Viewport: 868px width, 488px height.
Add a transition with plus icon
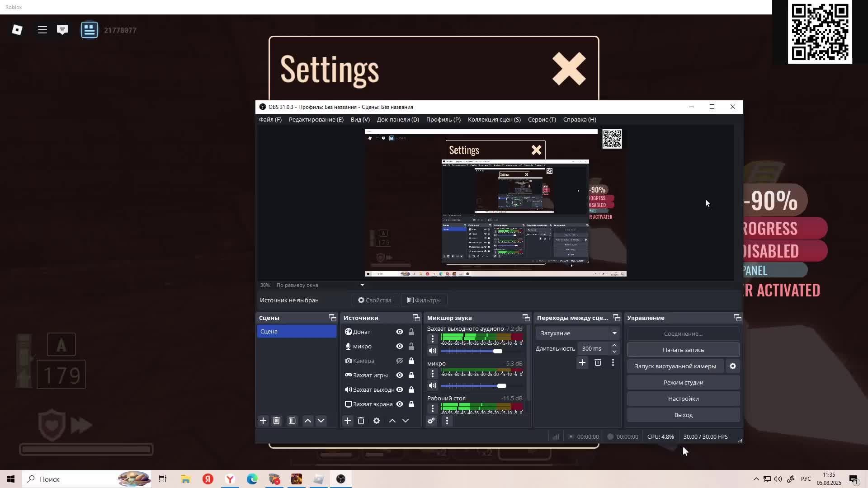(582, 362)
